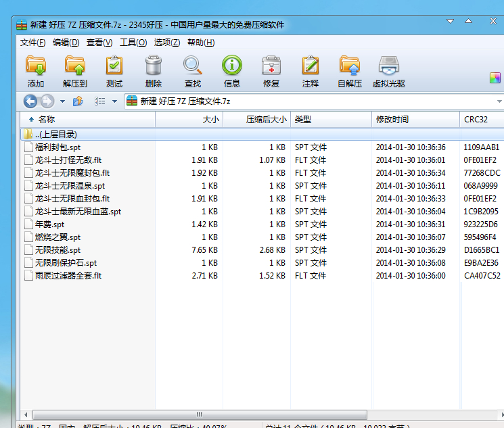Click the 2.71 KB size cell

tap(205, 276)
